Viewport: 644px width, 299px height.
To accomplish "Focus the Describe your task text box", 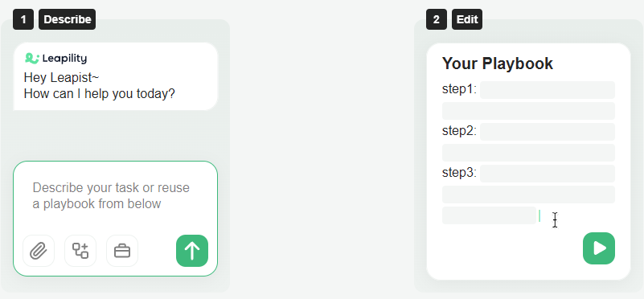I will click(115, 196).
